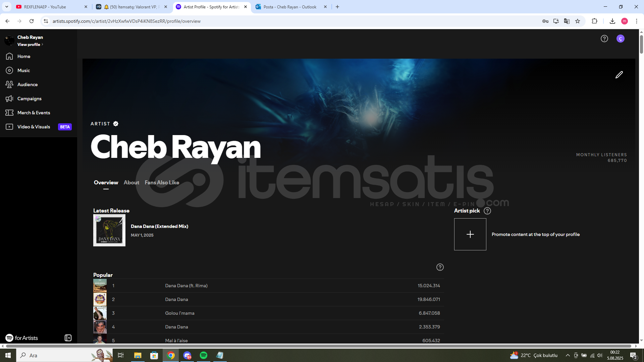This screenshot has height=362, width=644.
Task: Switch to Fans Also Like tab
Action: [x=162, y=183]
